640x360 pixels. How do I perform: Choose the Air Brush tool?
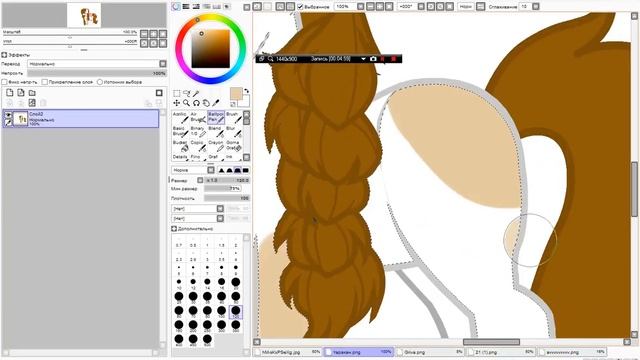pyautogui.click(x=198, y=118)
